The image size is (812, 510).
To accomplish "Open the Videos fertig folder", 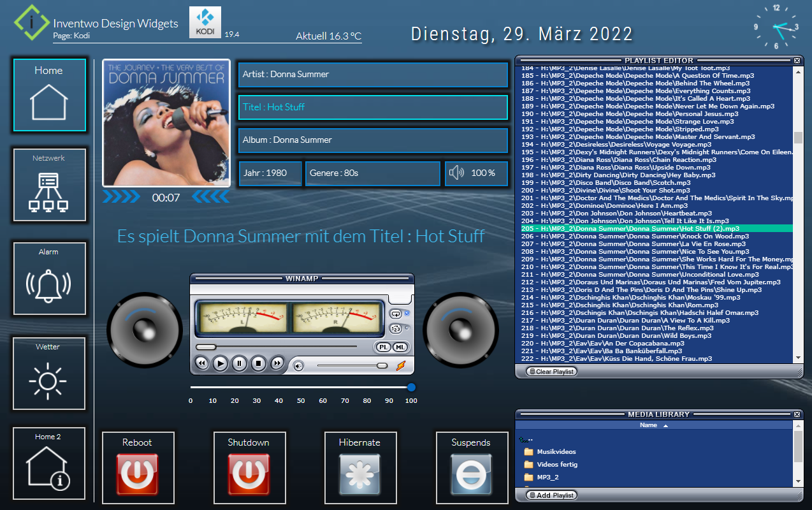I will (550, 464).
